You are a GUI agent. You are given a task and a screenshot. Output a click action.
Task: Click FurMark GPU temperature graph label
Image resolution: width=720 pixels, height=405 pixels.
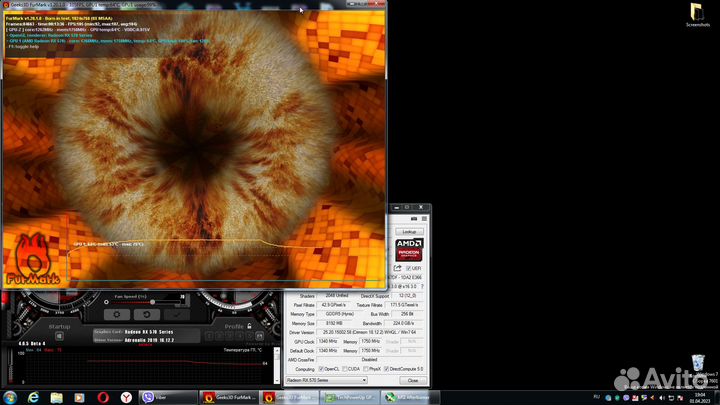click(x=109, y=244)
